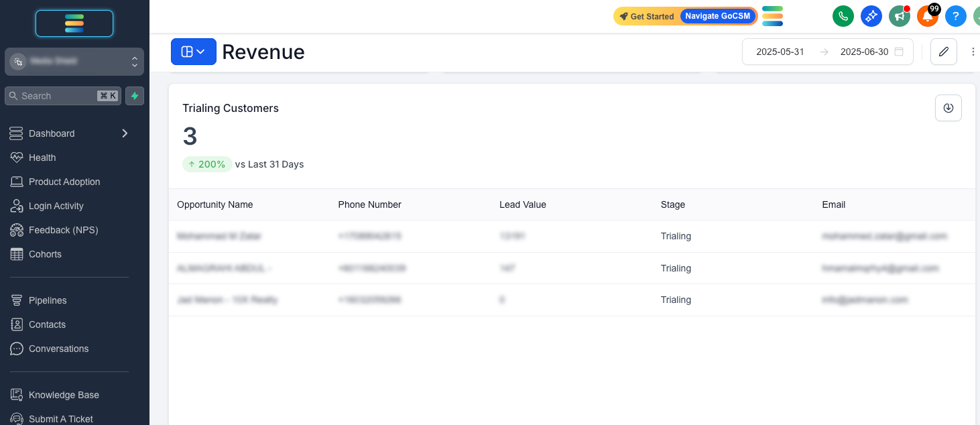
Task: Click the Product Adoption laptop icon
Action: coord(16,182)
